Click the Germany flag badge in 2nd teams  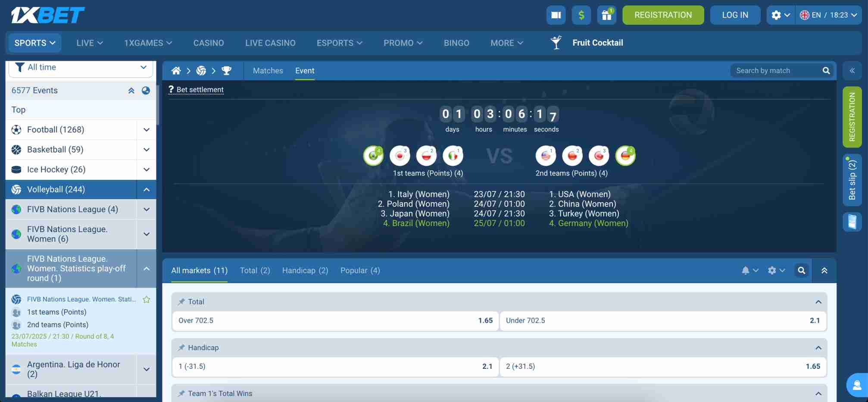click(x=625, y=156)
